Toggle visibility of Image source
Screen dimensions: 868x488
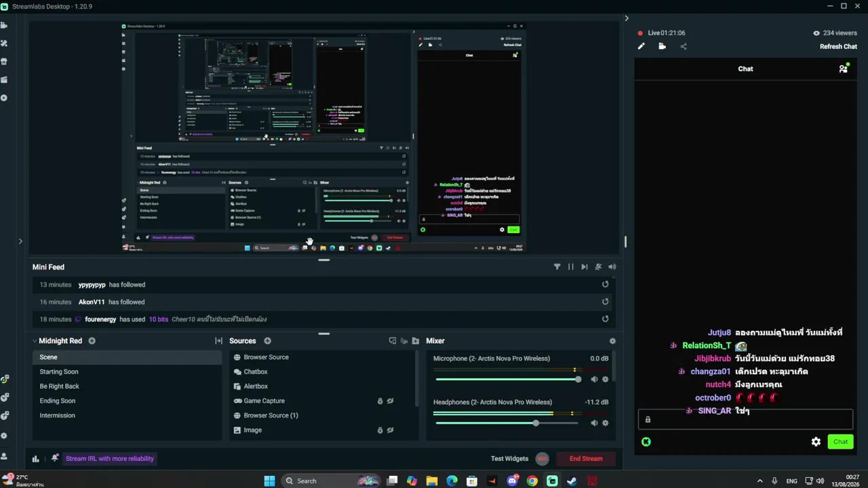pos(390,430)
